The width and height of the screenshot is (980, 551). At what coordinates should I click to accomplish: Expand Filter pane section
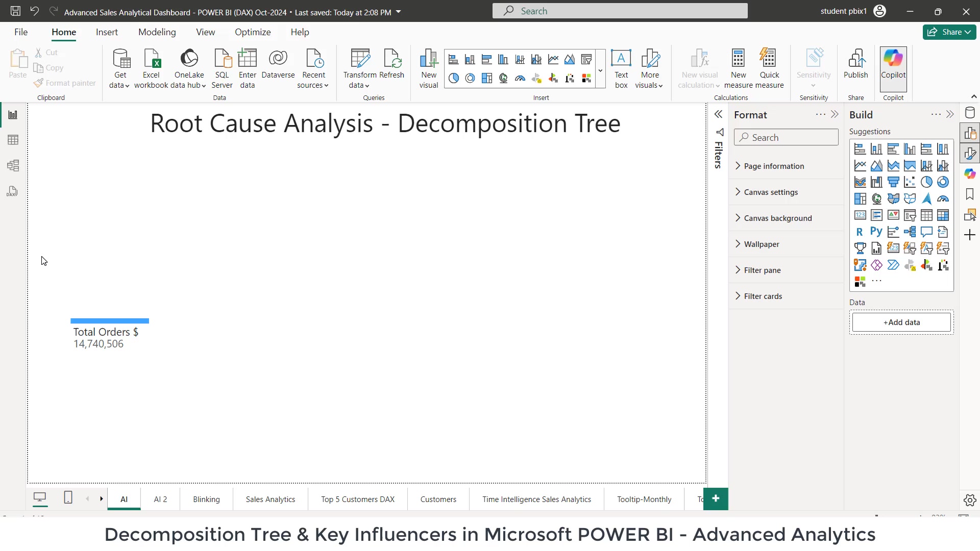click(x=786, y=270)
